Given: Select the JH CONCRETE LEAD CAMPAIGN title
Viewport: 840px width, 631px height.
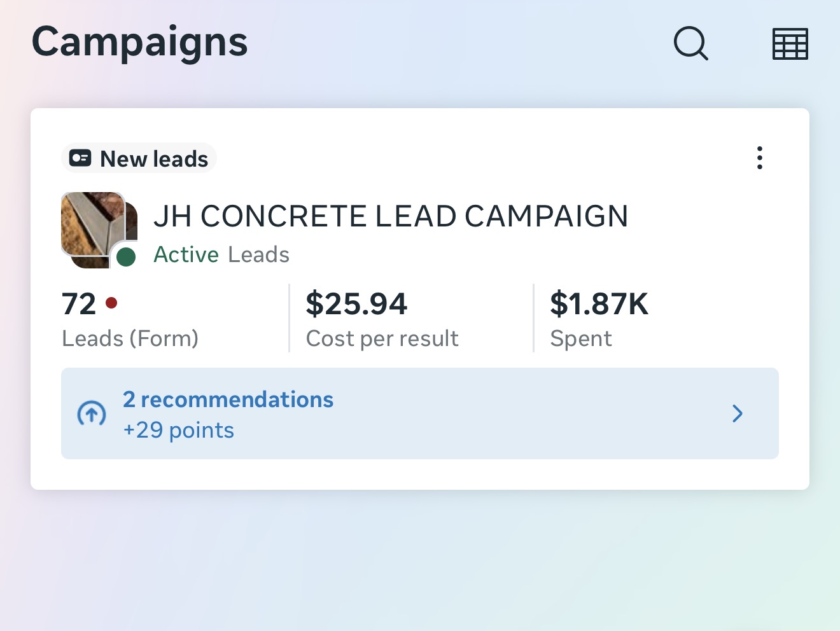Looking at the screenshot, I should click(x=391, y=216).
